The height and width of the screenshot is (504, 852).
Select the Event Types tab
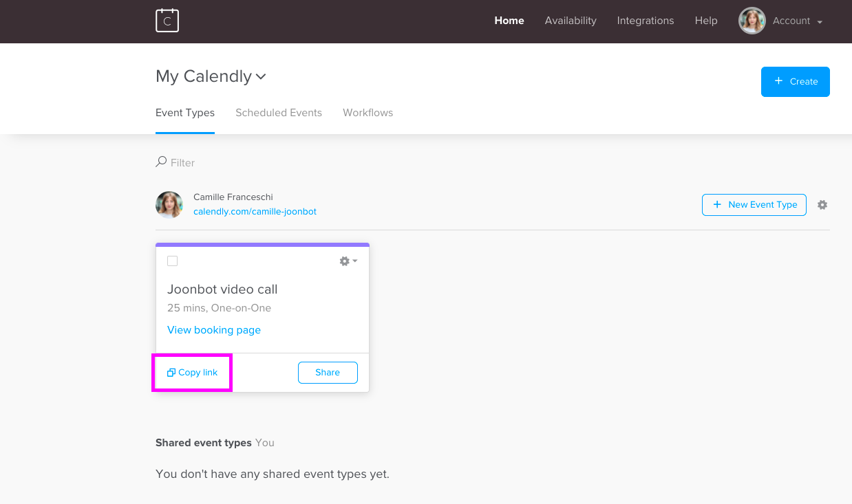click(x=185, y=113)
